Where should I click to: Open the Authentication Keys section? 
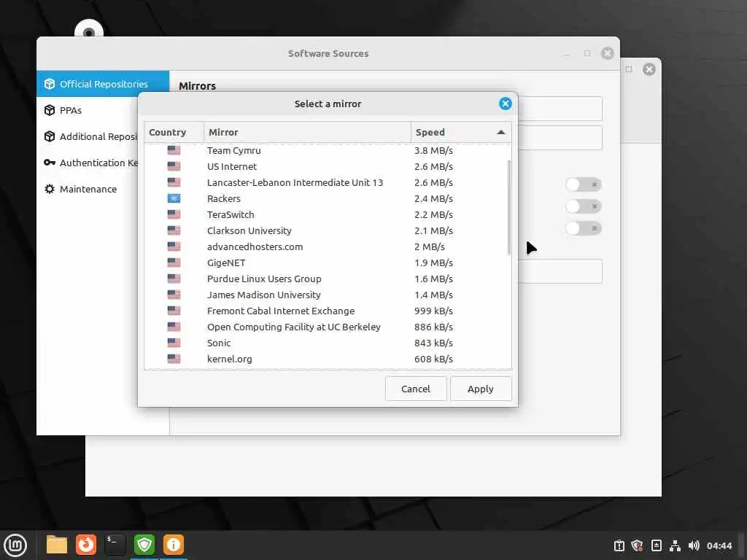88,163
